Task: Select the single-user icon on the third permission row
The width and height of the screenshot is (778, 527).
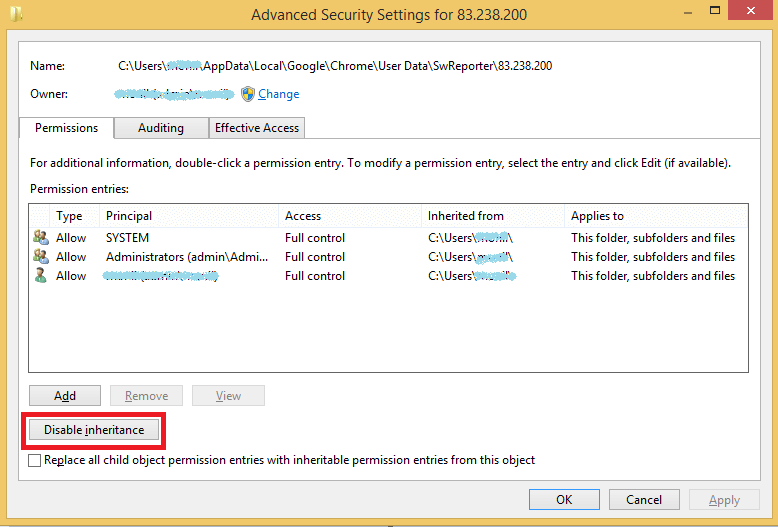Action: coord(41,275)
